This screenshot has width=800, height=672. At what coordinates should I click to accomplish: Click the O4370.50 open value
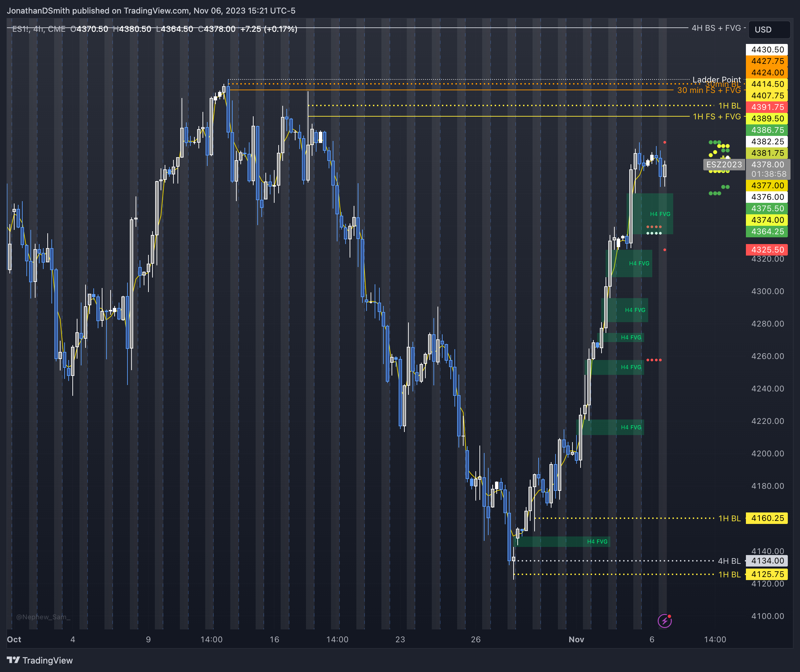click(89, 29)
